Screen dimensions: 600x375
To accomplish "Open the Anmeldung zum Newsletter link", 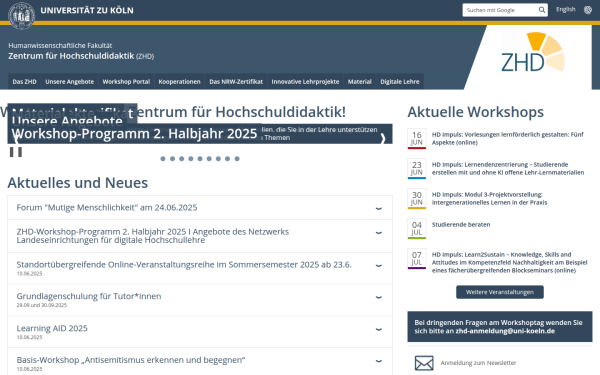I will [x=478, y=363].
